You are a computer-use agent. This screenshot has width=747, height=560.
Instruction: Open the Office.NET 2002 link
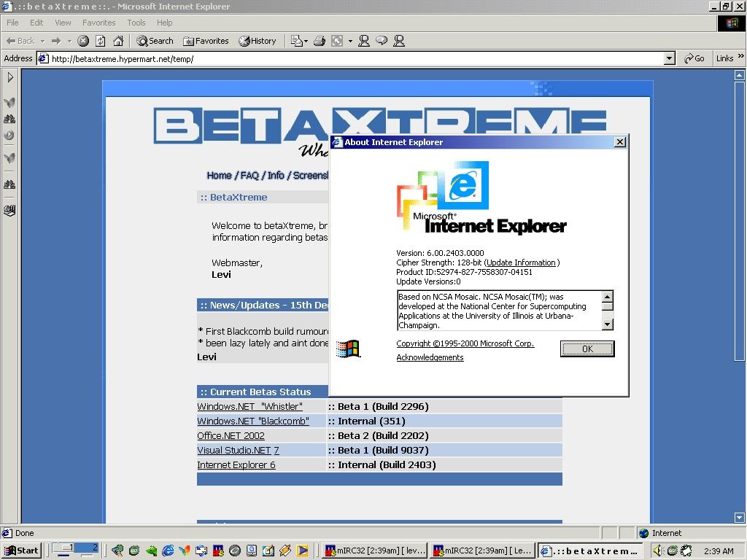(231, 436)
